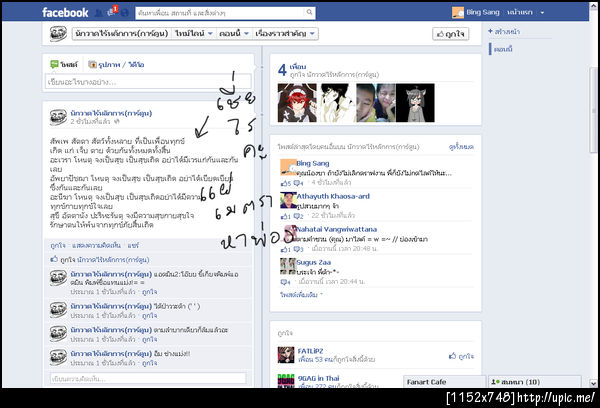Open post author avatar beside 2 ชั่วโมงที่แล้ว
Screen dimensions: 600x408
click(x=58, y=117)
